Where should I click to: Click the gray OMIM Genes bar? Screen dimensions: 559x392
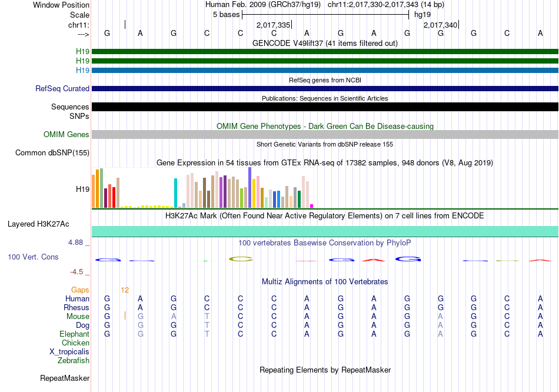(x=325, y=134)
